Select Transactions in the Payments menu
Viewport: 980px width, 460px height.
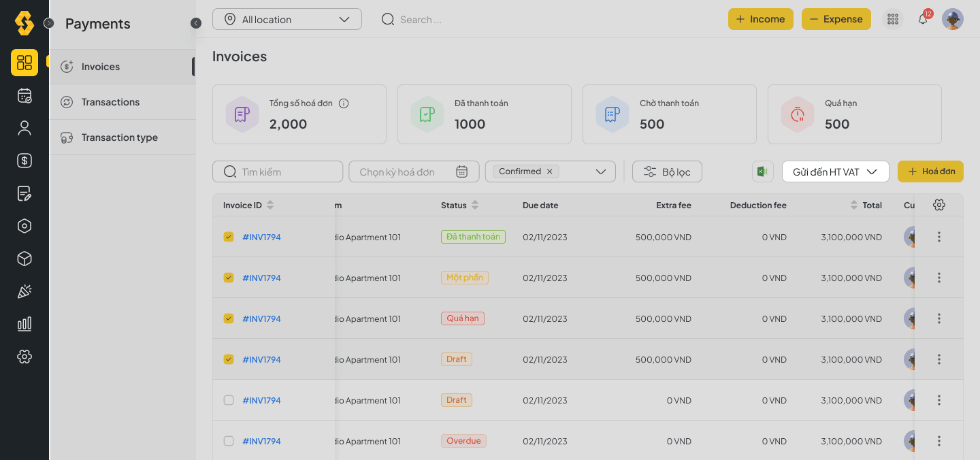(x=110, y=102)
